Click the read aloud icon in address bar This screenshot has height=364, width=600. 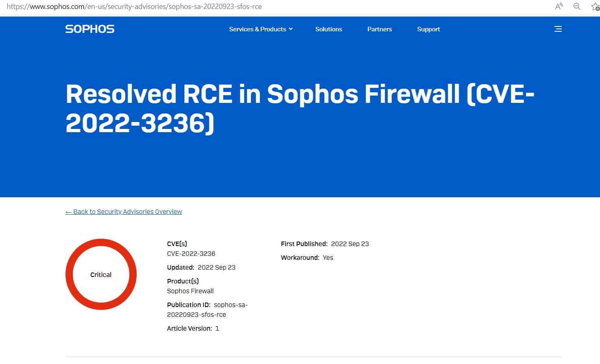[x=559, y=7]
